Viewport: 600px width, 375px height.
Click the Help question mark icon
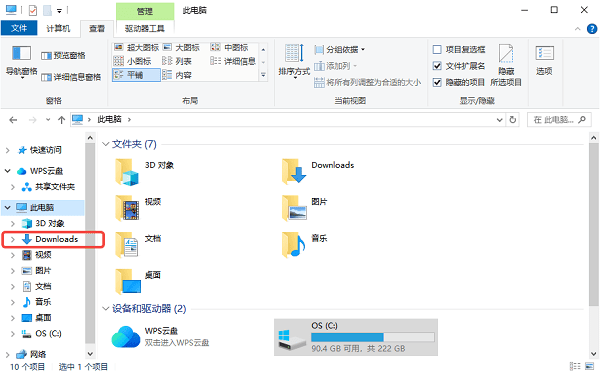[x=592, y=29]
